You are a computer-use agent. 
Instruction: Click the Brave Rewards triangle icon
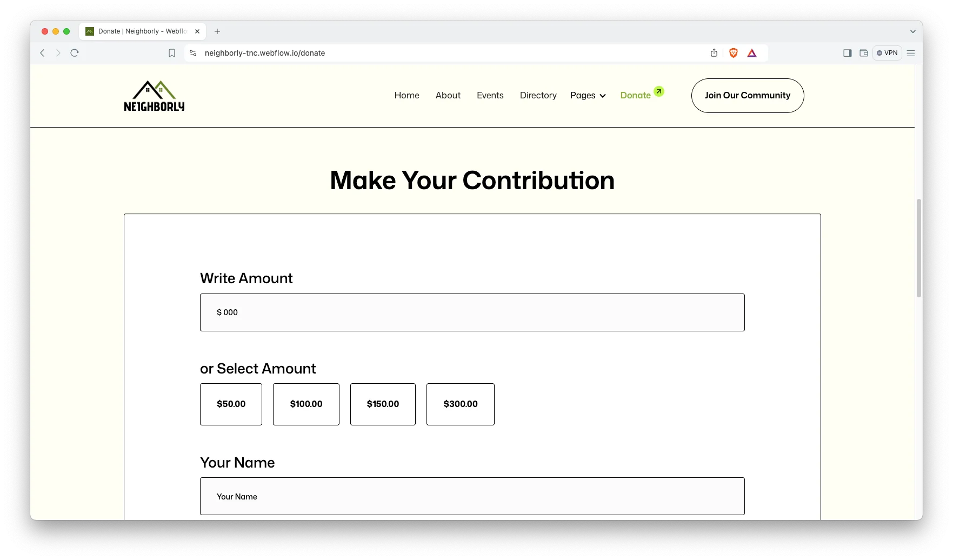(x=752, y=53)
